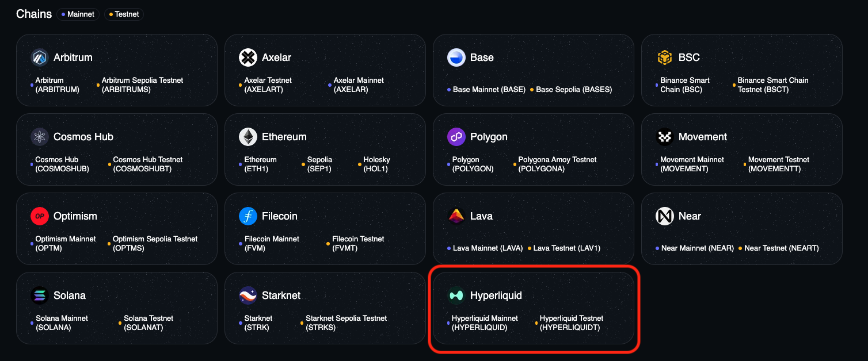This screenshot has width=868, height=361.
Task: Select the Ethereum diamond logo
Action: pyautogui.click(x=248, y=136)
